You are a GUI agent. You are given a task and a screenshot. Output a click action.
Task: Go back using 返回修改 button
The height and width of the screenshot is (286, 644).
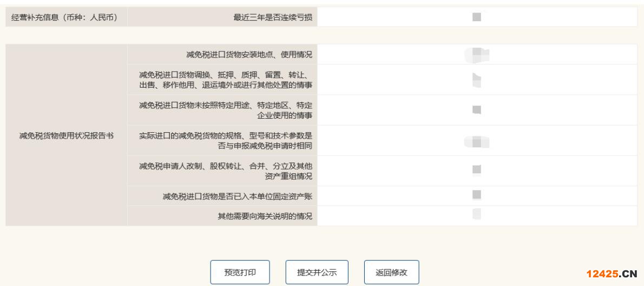point(391,272)
